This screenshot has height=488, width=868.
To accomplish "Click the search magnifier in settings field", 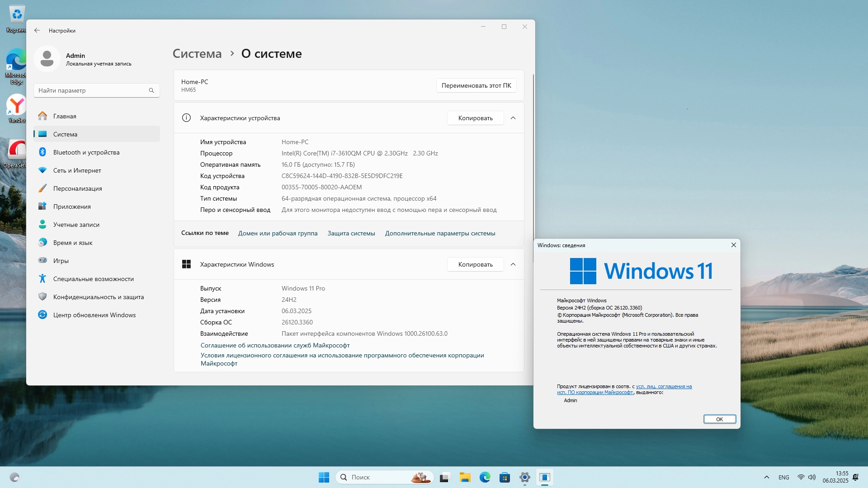I will [151, 90].
